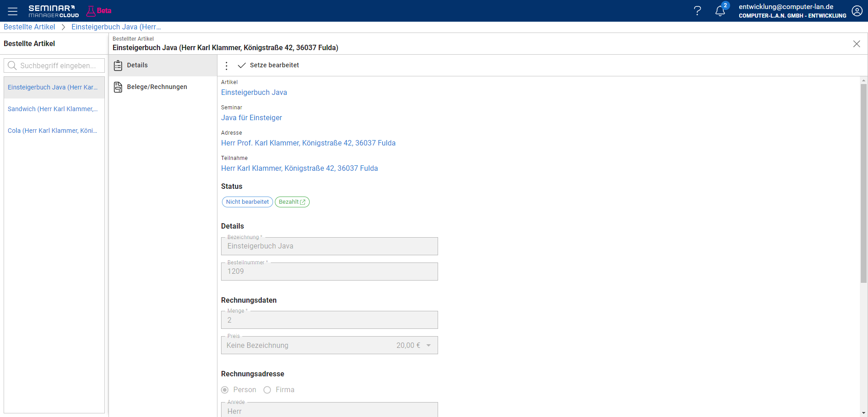Viewport: 868px width, 417px height.
Task: Click the Einsteigerbuch Java breadcrumb entry
Action: coord(116,27)
